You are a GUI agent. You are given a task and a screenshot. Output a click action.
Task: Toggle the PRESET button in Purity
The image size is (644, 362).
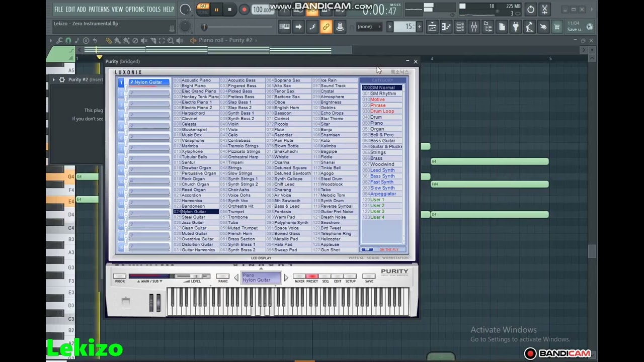pyautogui.click(x=312, y=276)
